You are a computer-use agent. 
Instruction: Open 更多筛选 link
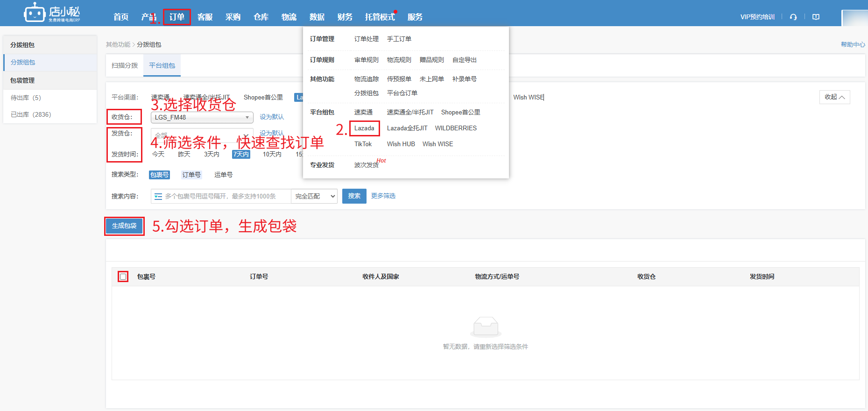383,196
